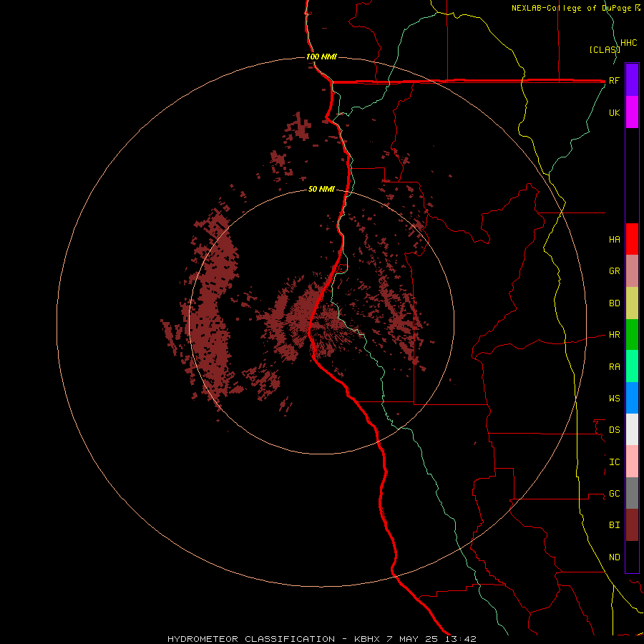The height and width of the screenshot is (644, 644).
Task: Click the "HYDROMETEOR CLASSIFICATION - KBHX" caption
Action: 275,639
